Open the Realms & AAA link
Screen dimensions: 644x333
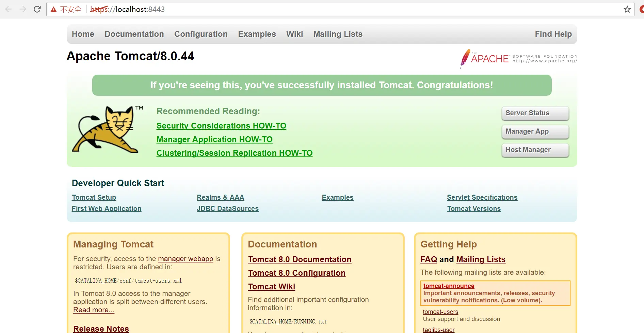(x=221, y=197)
